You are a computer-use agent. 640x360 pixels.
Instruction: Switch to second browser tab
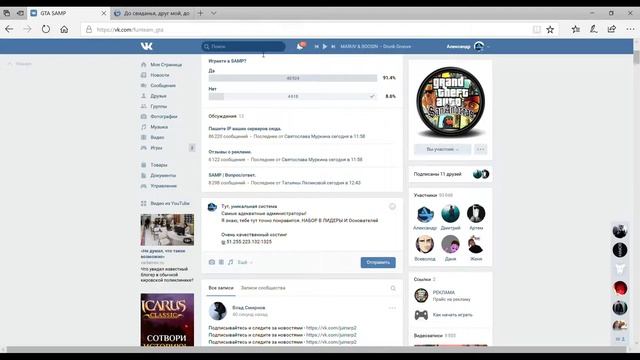point(153,13)
